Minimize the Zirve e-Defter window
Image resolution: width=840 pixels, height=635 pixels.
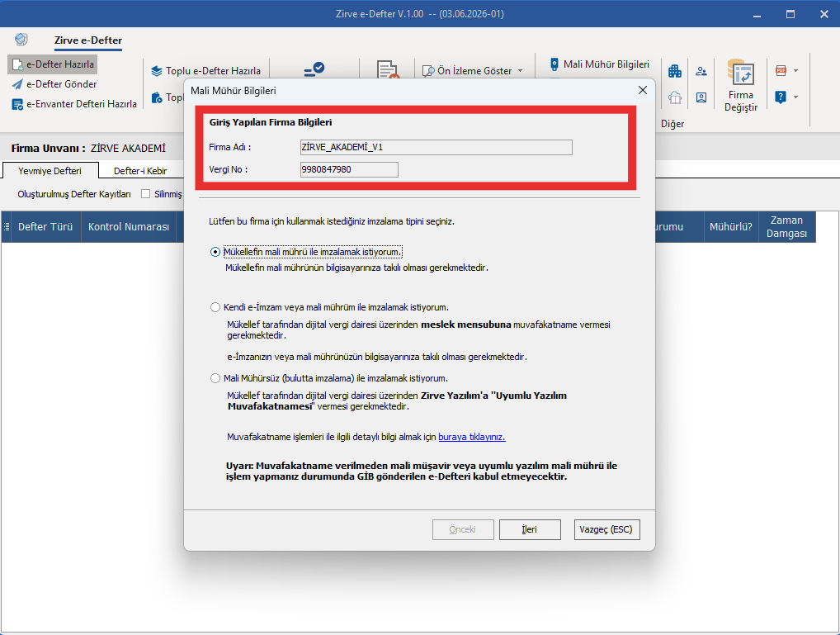(757, 14)
